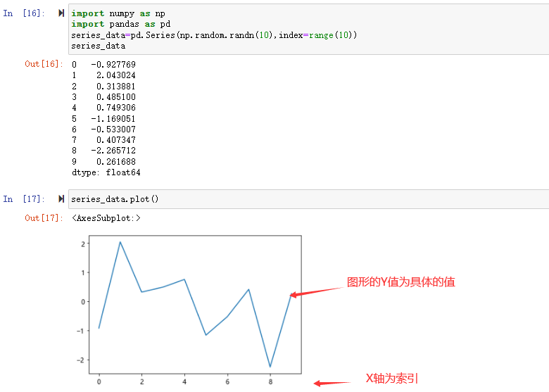The height and width of the screenshot is (392, 549).
Task: Click the run icon beside cell In [17]
Action: tap(61, 199)
